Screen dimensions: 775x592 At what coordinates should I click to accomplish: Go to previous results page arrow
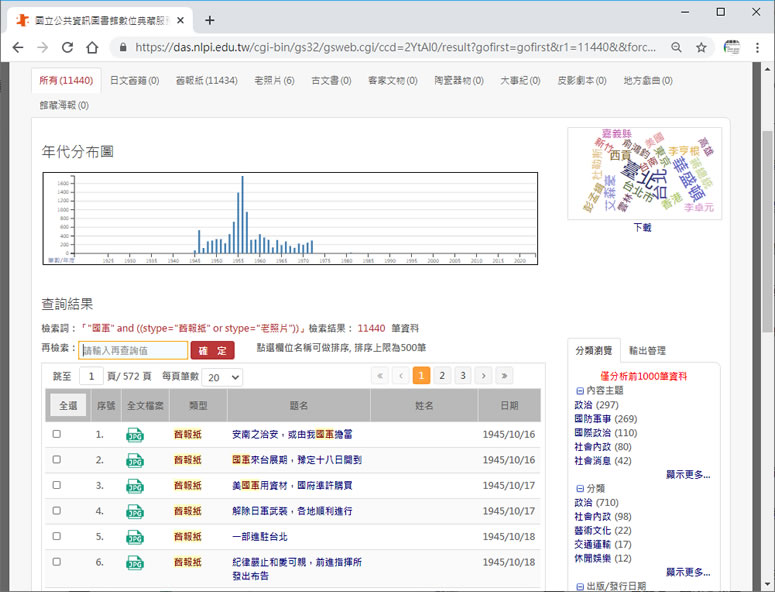401,376
